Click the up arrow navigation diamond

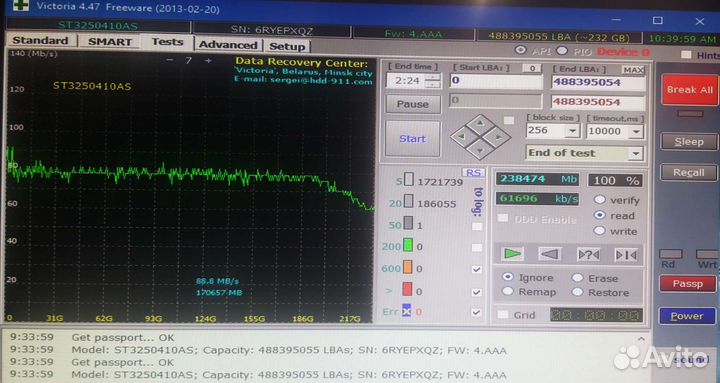tap(480, 124)
